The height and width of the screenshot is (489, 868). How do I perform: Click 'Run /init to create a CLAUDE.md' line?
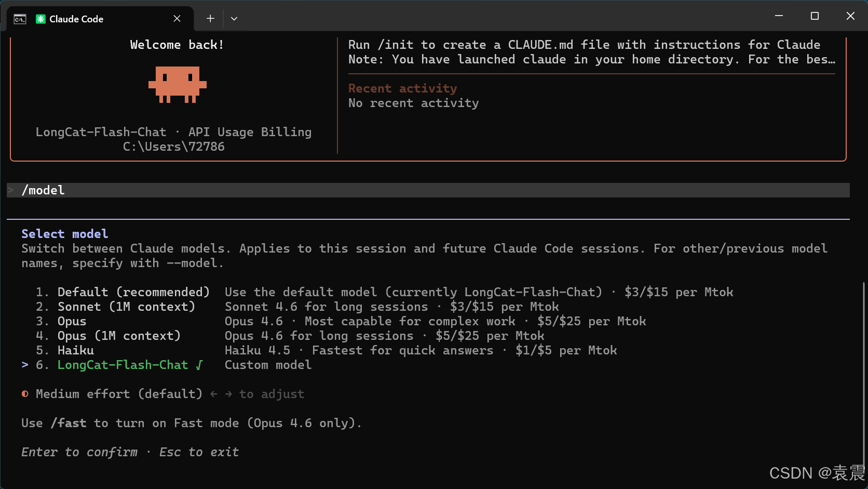585,45
